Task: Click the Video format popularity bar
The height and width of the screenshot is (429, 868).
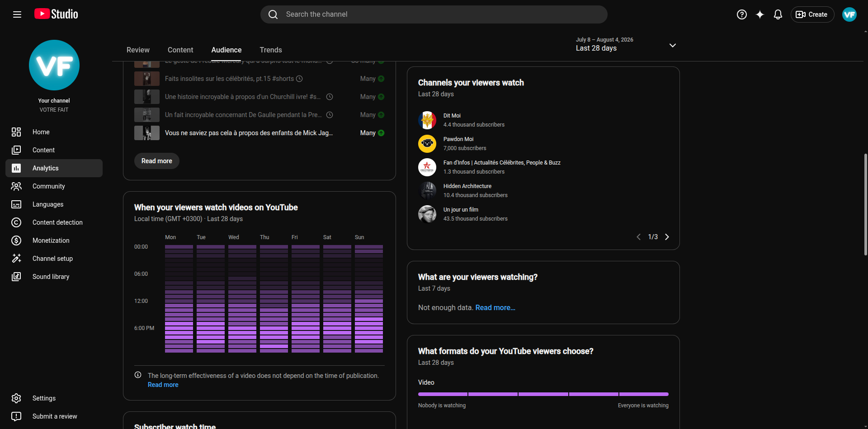Action: tap(543, 394)
